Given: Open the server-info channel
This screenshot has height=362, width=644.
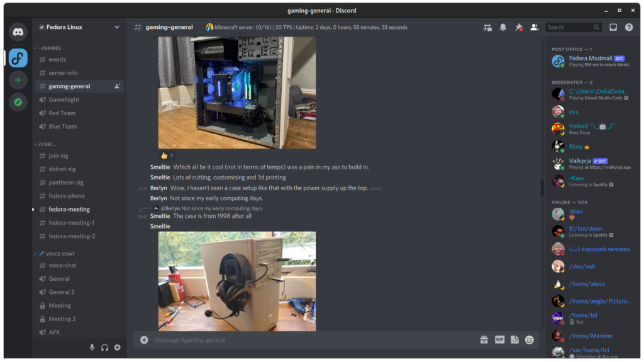Looking at the screenshot, I should (x=78, y=73).
